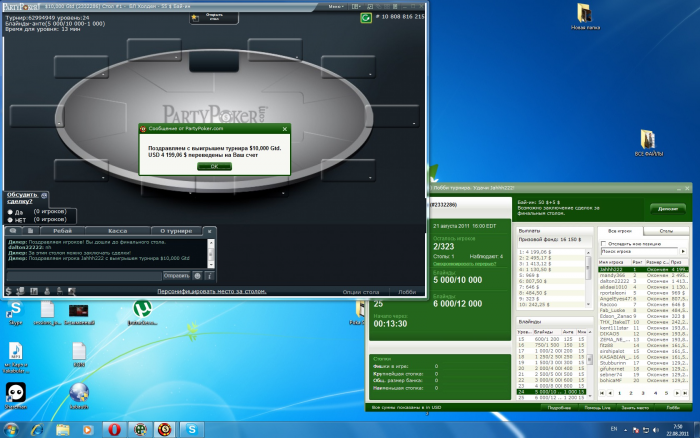Open the ВСЕ ФАЙЛЫ desktop folder
Viewport: 700px width, 438px height.
coord(648,142)
